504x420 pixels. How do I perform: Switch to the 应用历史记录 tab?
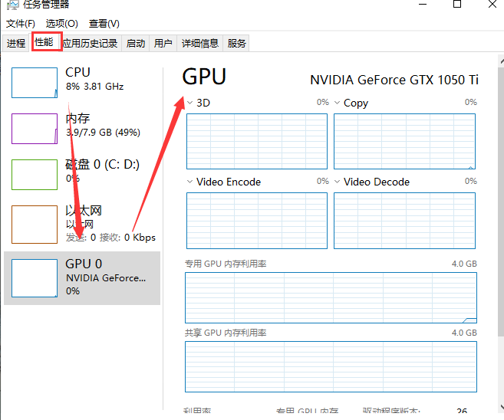(x=91, y=44)
